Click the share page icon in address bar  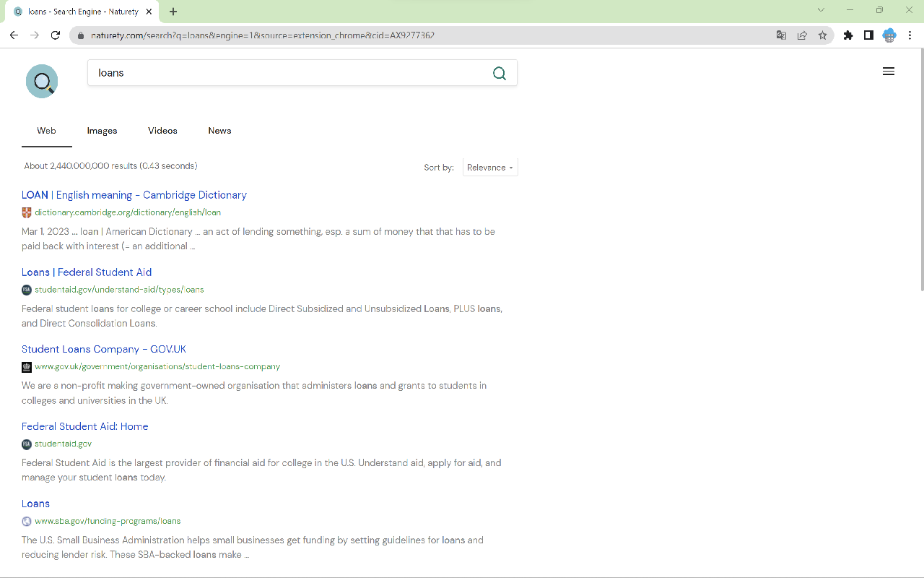802,35
